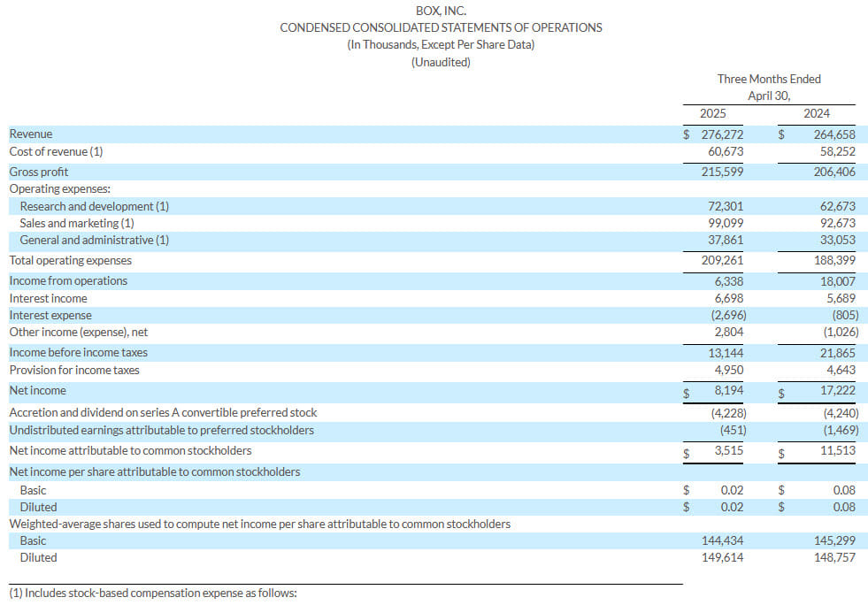Select 'Income before income taxes' label
868x605 pixels.
click(x=79, y=353)
